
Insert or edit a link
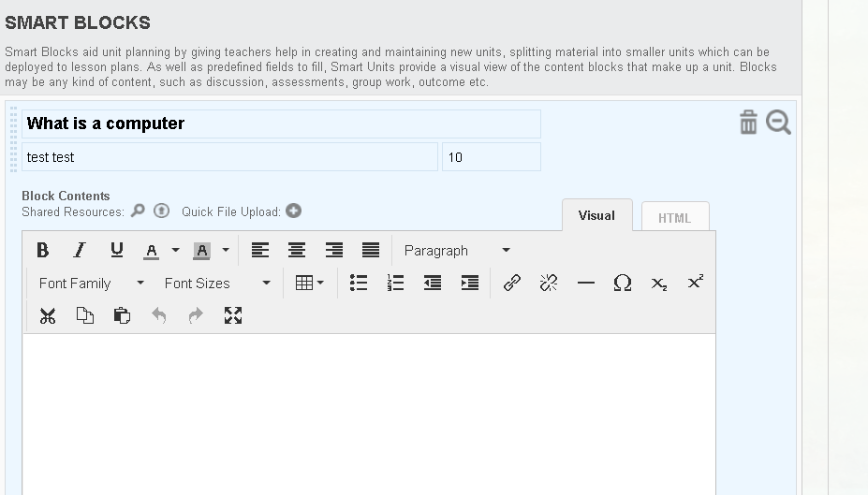(512, 284)
